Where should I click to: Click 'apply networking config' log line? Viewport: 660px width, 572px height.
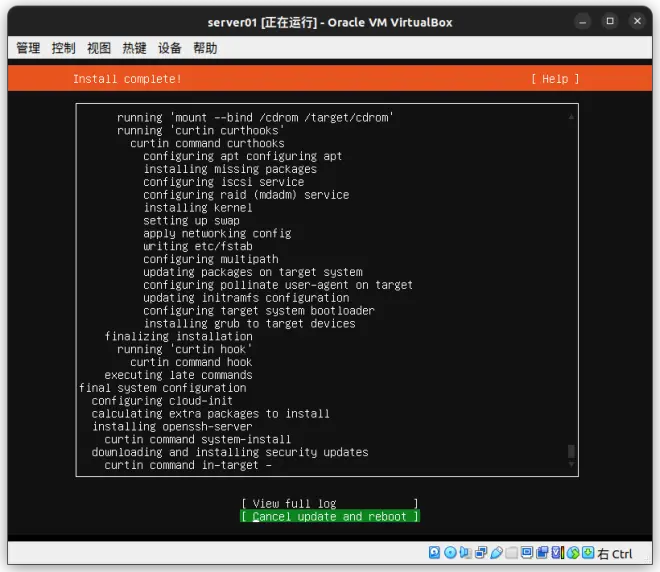pos(217,233)
